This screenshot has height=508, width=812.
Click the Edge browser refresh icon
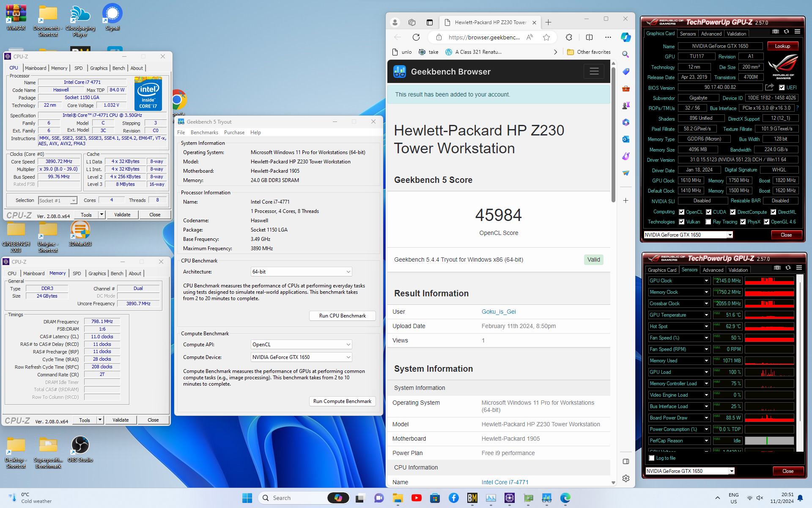point(416,37)
